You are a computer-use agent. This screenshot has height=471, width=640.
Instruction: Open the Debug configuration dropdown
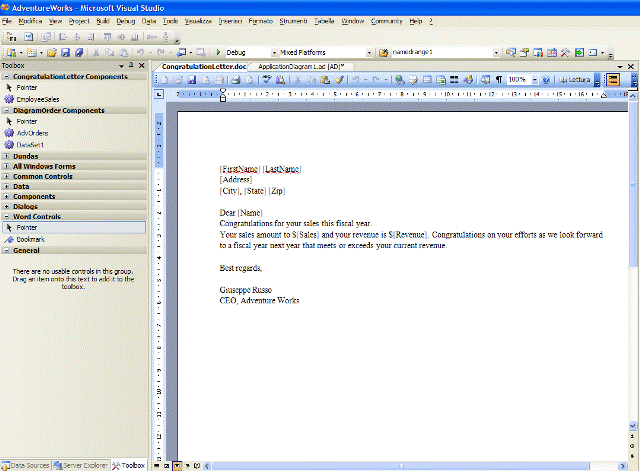[274, 53]
